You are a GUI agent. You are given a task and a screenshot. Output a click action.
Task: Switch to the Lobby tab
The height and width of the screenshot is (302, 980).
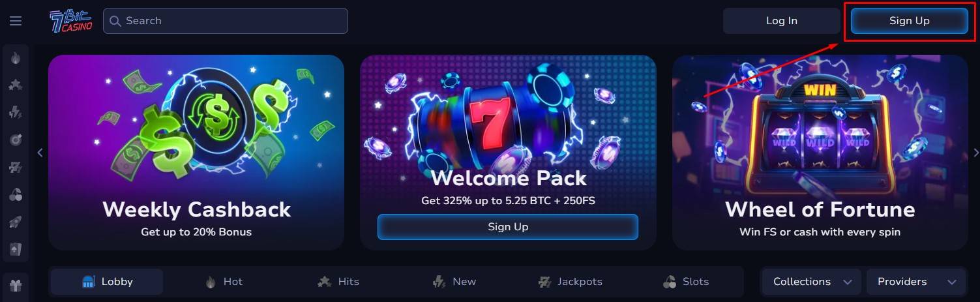click(x=107, y=282)
